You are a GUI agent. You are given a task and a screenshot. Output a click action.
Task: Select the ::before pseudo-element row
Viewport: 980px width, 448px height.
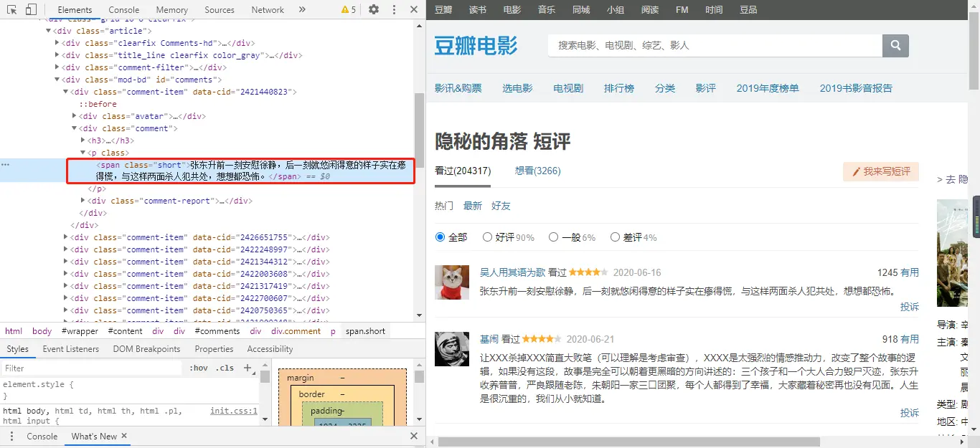(98, 104)
